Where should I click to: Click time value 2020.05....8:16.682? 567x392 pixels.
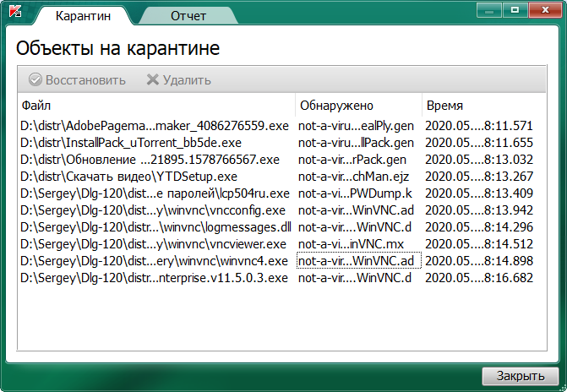click(479, 278)
